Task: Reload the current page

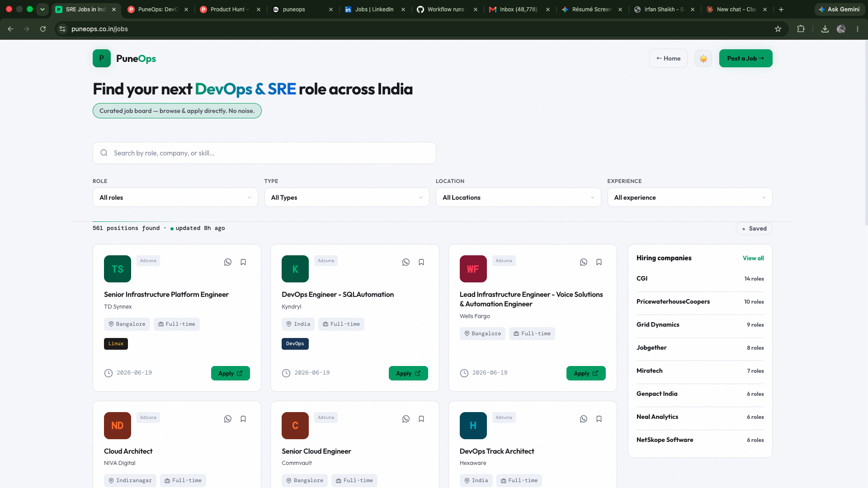Action: 43,29
